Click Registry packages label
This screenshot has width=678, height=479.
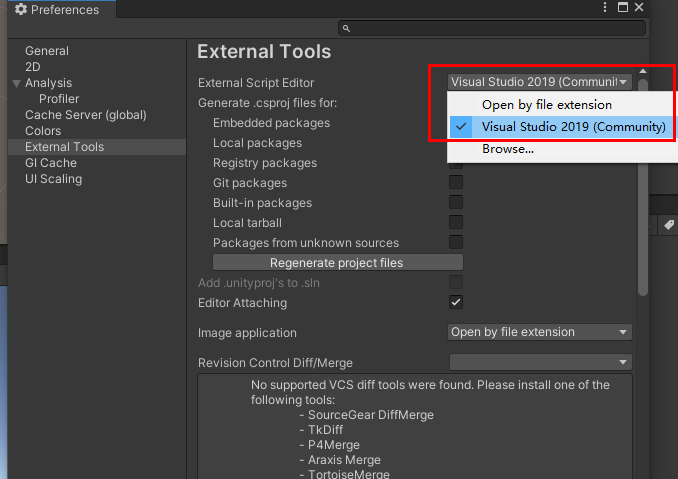coord(265,163)
